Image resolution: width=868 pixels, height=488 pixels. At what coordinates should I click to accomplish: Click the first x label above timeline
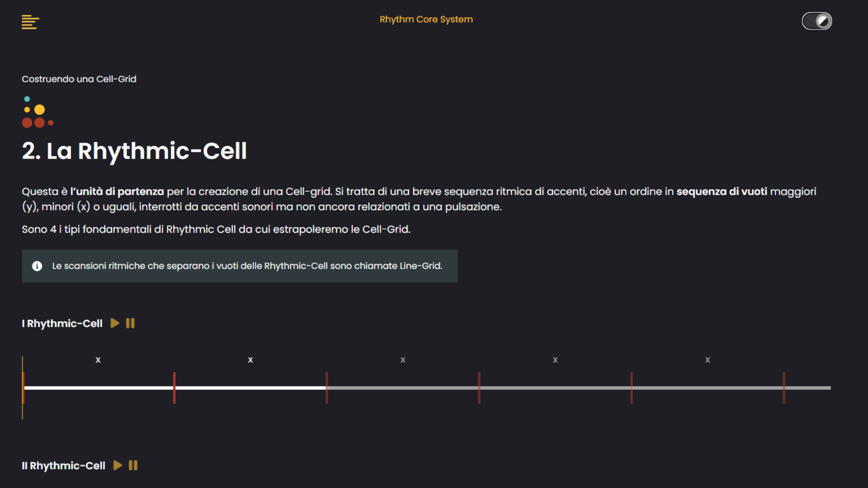click(x=98, y=360)
